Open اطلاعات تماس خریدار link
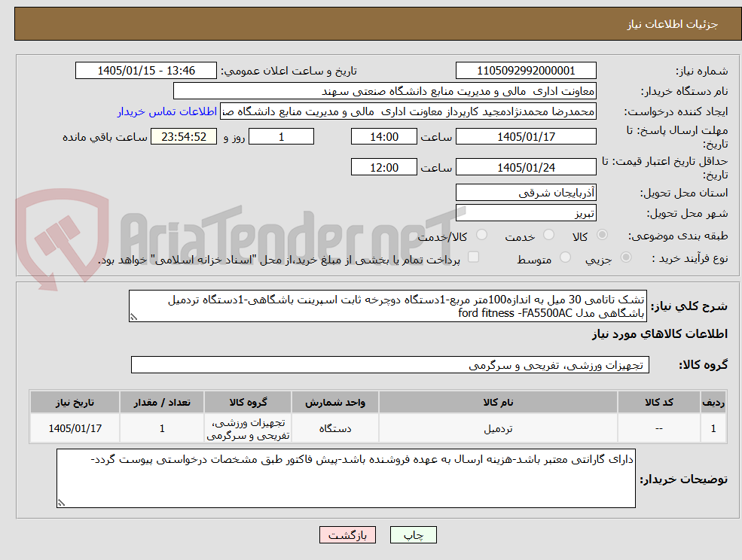Screen dimensions: 742x560 (167, 111)
